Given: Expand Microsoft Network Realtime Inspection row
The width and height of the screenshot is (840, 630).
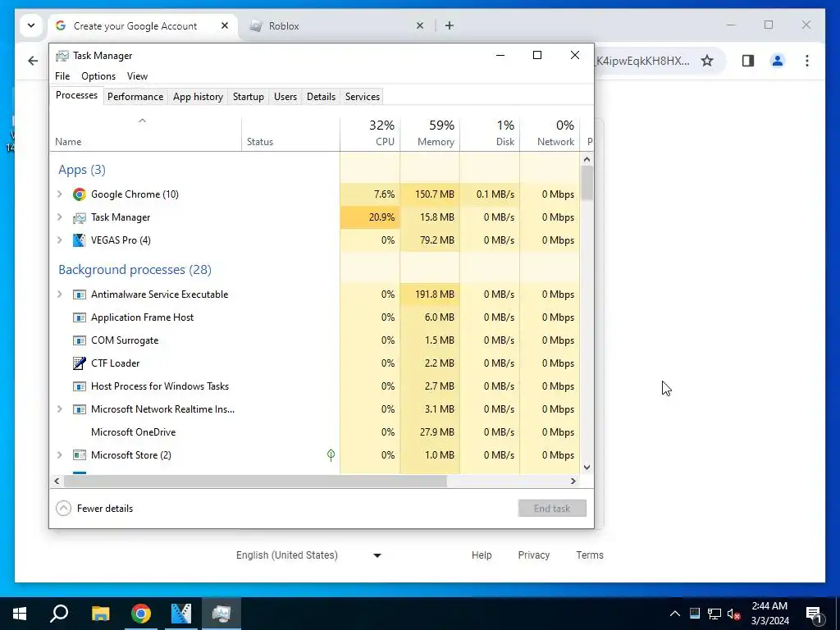Looking at the screenshot, I should tap(59, 409).
